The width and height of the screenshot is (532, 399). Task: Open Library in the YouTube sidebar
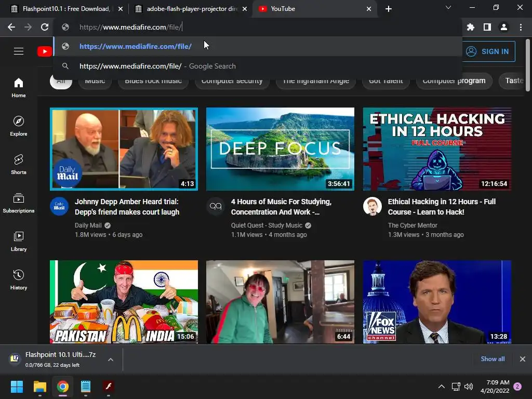point(19,241)
